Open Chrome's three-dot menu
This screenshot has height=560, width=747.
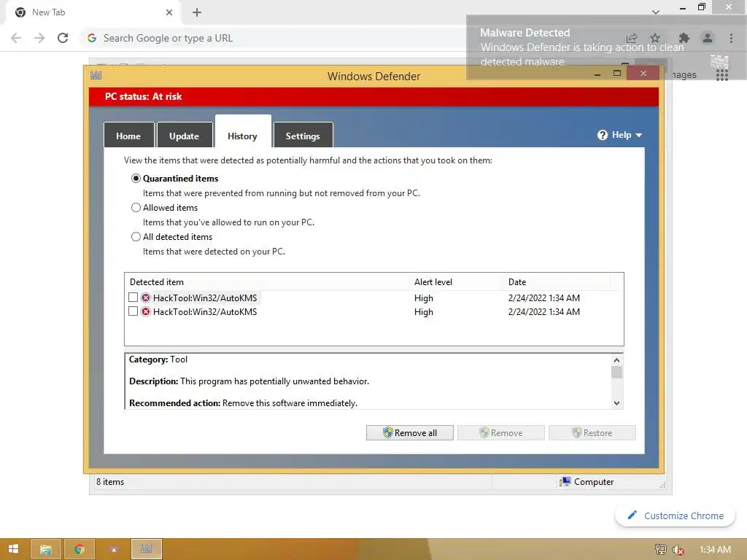pyautogui.click(x=731, y=38)
